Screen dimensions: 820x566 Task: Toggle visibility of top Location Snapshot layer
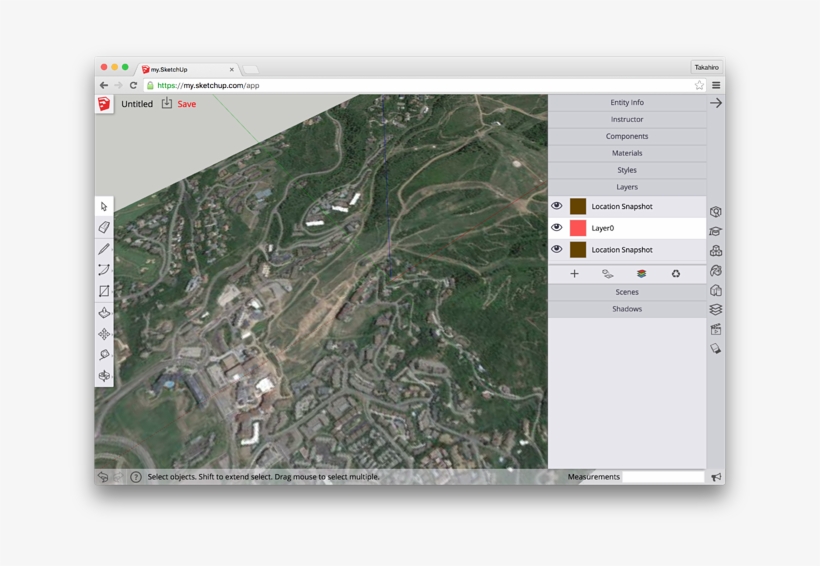(x=556, y=206)
